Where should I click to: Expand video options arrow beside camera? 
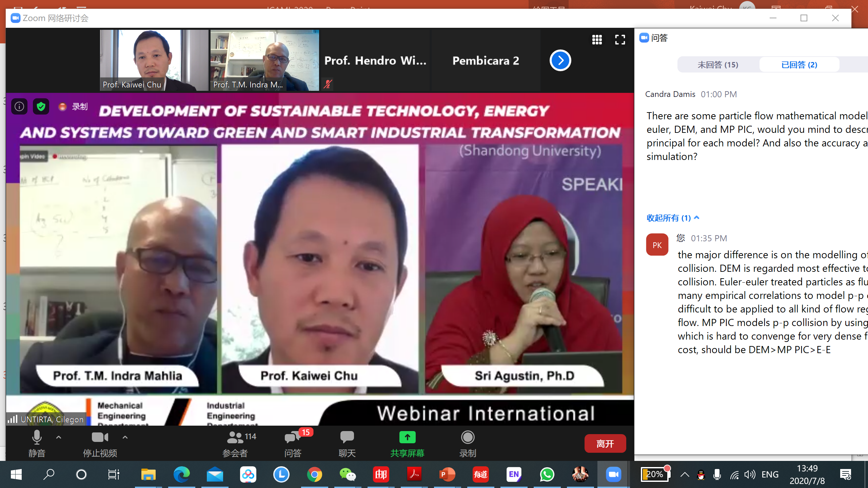pos(125,437)
